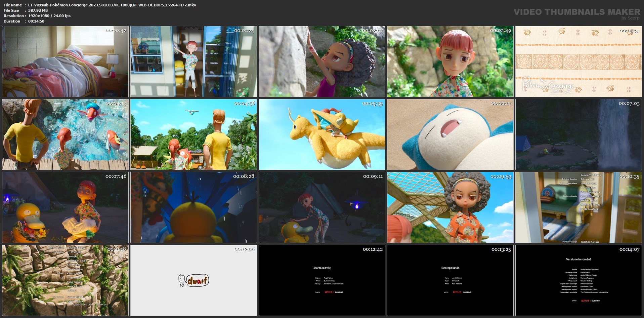This screenshot has height=318, width=644.
Task: Select the Greek credits thumbnail at 00:12:42
Action: [x=322, y=280]
